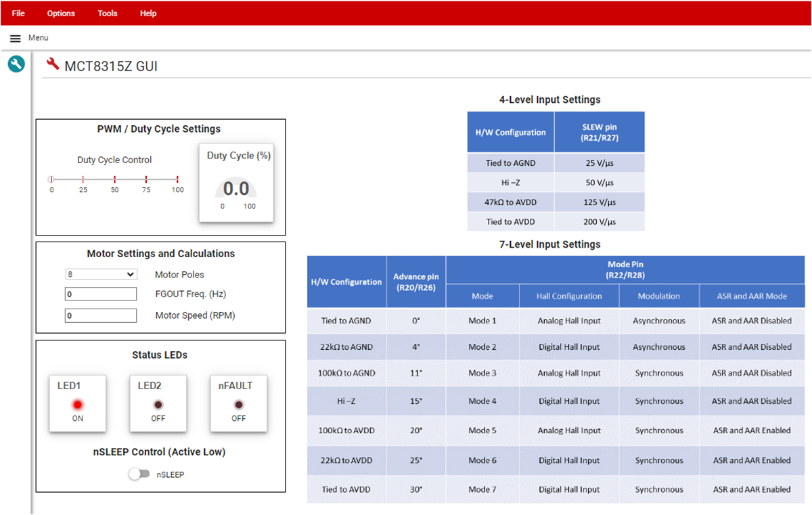This screenshot has height=515, width=812.
Task: Click the LED1 red indicator light
Action: pyautogui.click(x=78, y=405)
